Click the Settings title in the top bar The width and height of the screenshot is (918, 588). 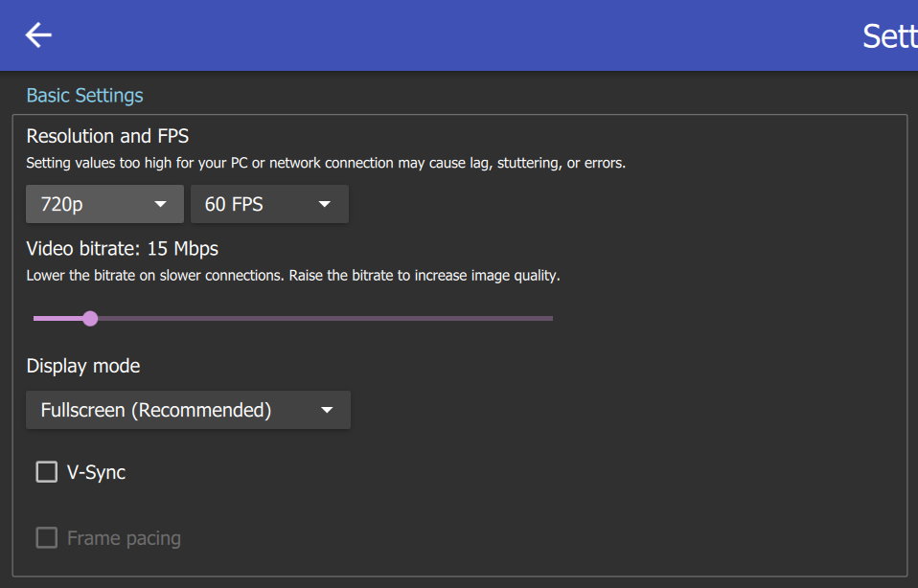[889, 36]
